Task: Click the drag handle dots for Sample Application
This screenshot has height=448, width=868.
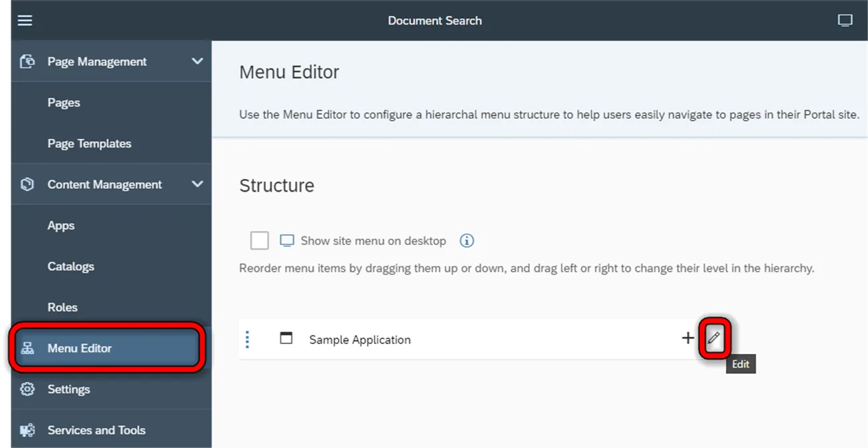Action: pyautogui.click(x=248, y=340)
